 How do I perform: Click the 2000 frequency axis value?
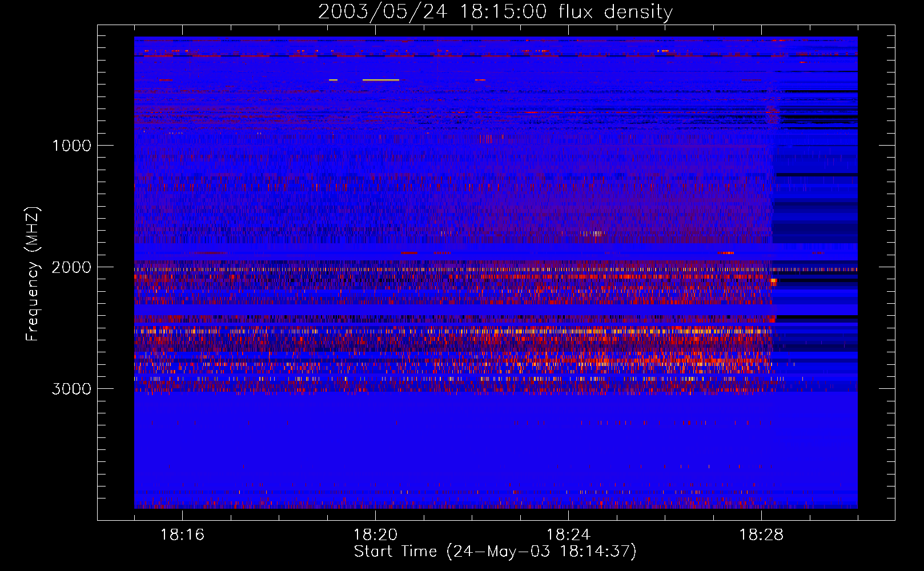[71, 267]
